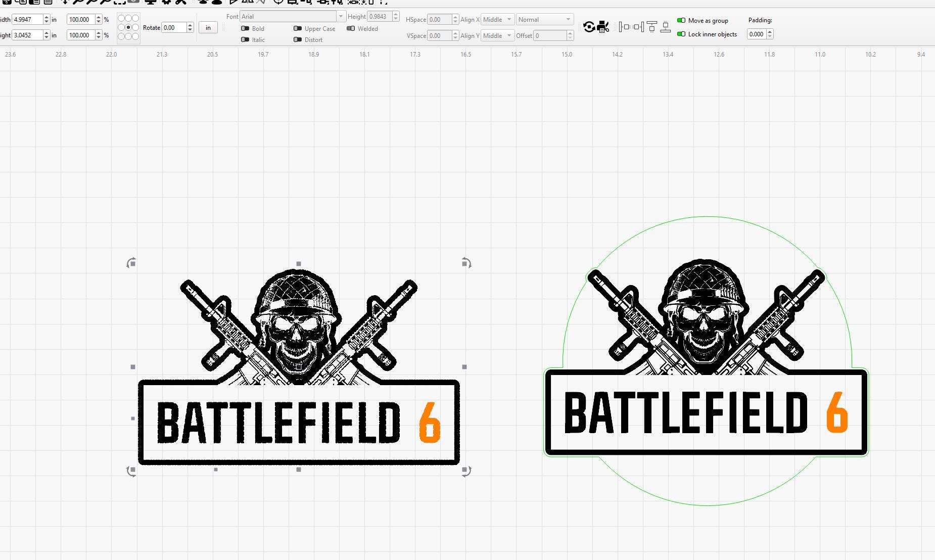Click the refresh/sync arrows icon
Viewport: 935px width, 560px height.
coord(589,27)
